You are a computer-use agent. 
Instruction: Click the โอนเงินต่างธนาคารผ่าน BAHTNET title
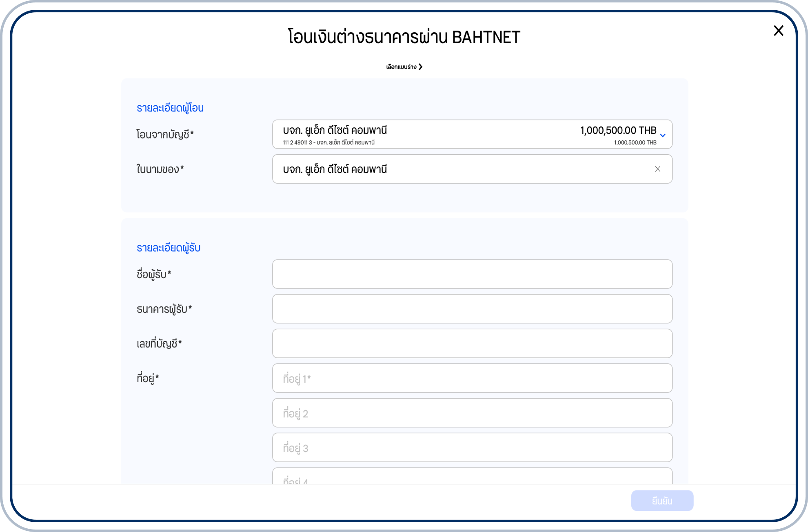pos(404,37)
